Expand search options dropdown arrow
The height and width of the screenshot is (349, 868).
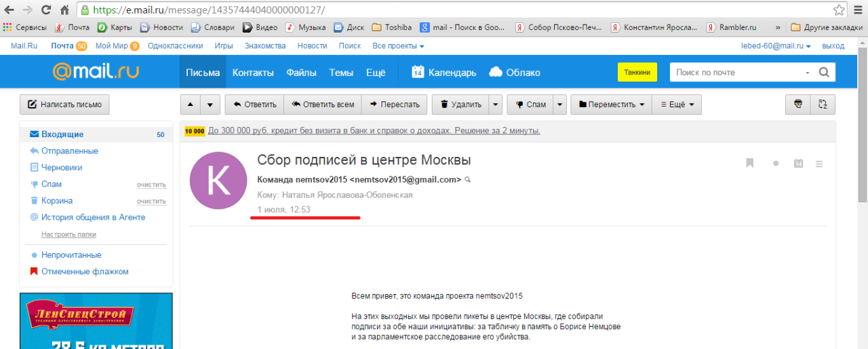[x=807, y=73]
